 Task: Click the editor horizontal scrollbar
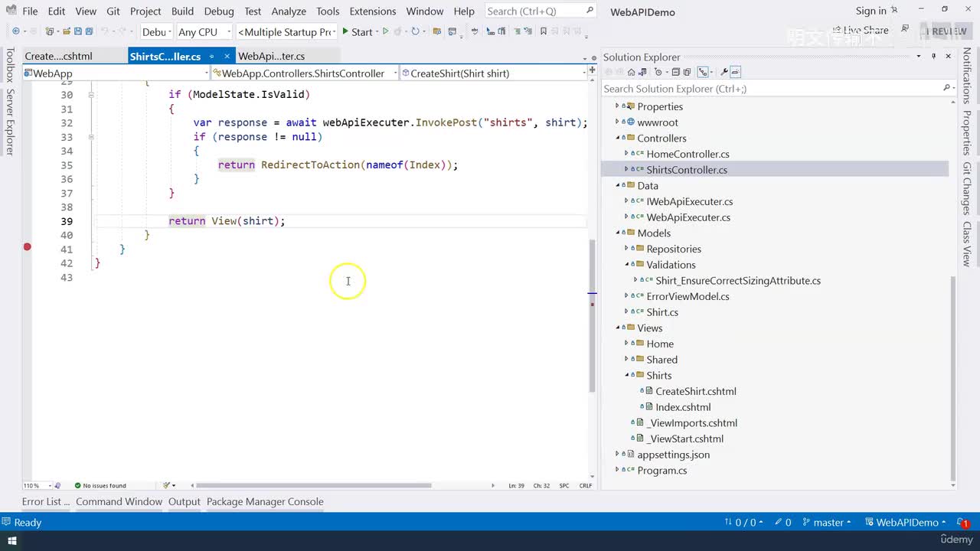pyautogui.click(x=314, y=485)
